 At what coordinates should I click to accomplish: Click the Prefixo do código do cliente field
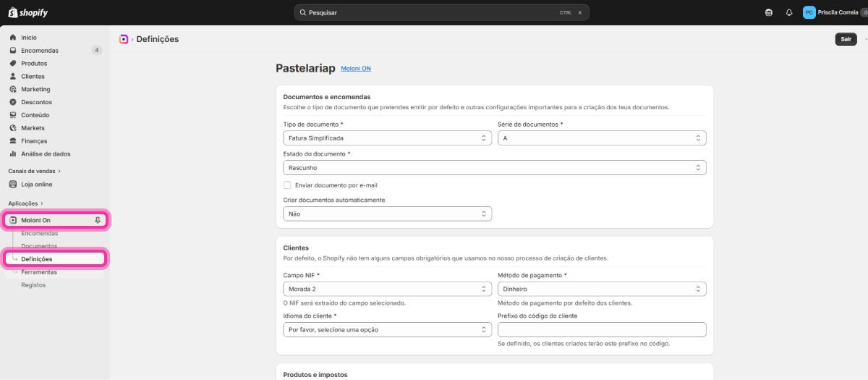(x=602, y=329)
